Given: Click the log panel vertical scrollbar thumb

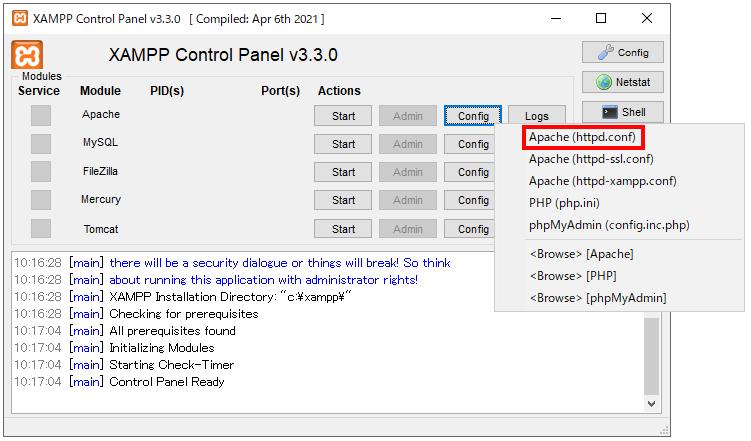Looking at the screenshot, I should (651, 354).
